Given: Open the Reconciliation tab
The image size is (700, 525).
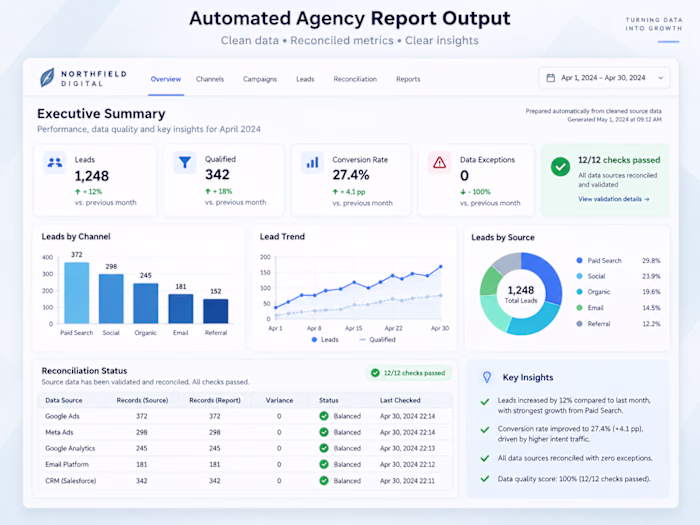Looking at the screenshot, I should (x=355, y=79).
